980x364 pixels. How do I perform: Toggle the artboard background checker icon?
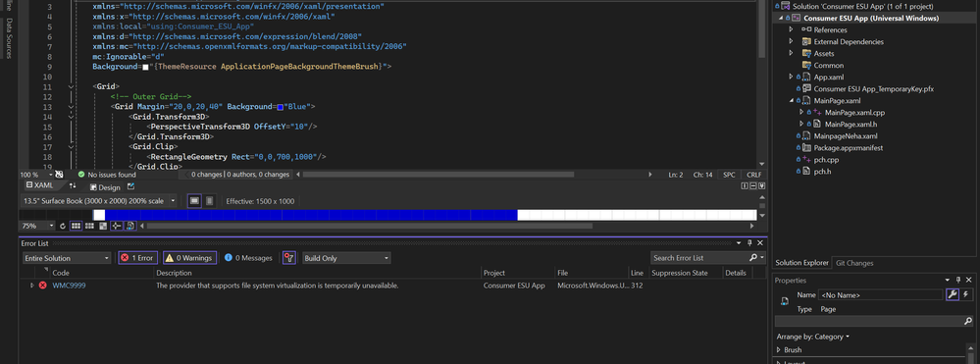coord(103,226)
